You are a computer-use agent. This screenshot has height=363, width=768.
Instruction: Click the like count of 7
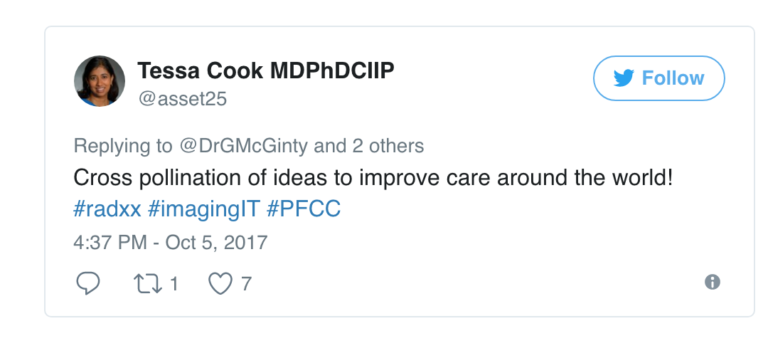(246, 284)
